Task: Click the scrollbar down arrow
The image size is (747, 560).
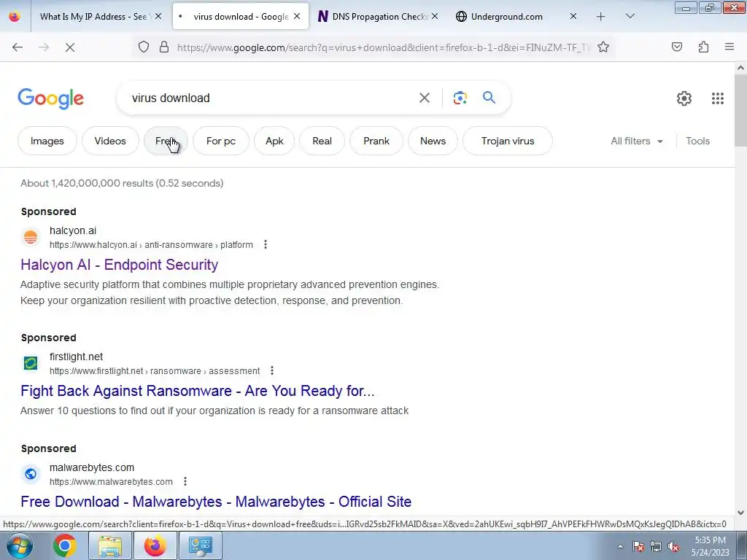Action: 740,513
